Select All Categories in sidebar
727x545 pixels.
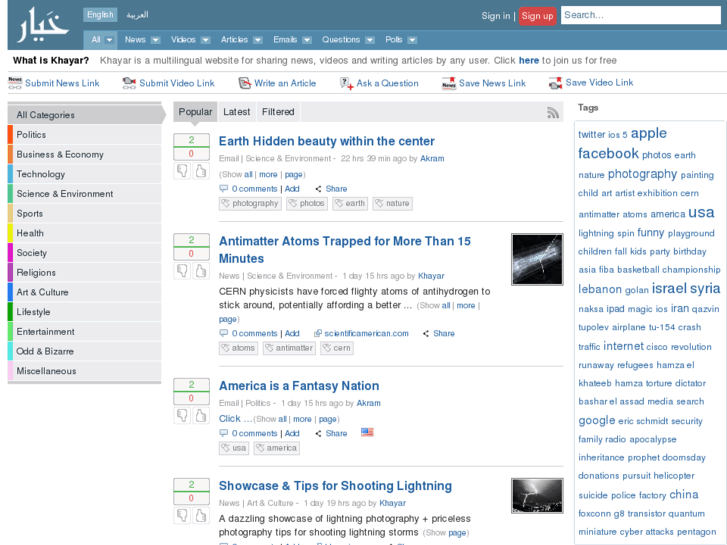[86, 115]
